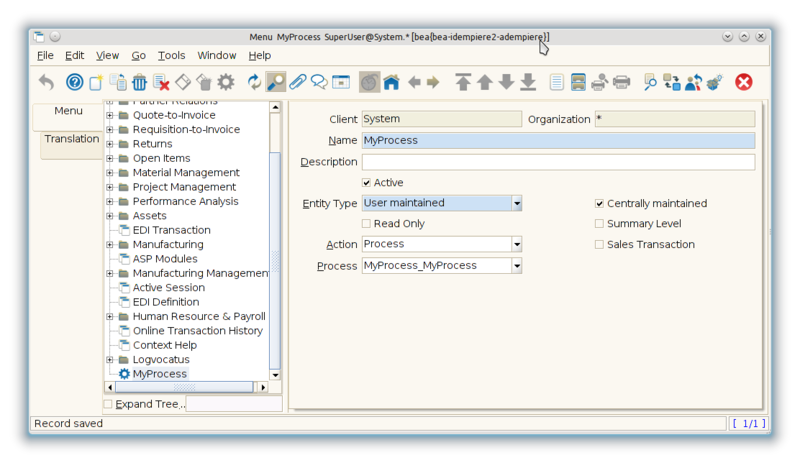
Task: Select Context Help in the tree
Action: [x=164, y=345]
